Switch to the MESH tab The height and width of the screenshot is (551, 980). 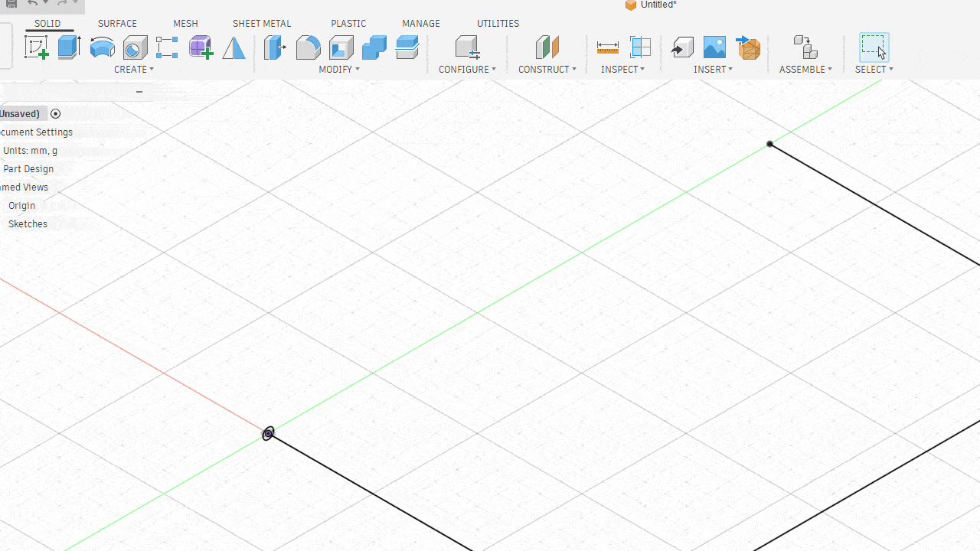185,24
